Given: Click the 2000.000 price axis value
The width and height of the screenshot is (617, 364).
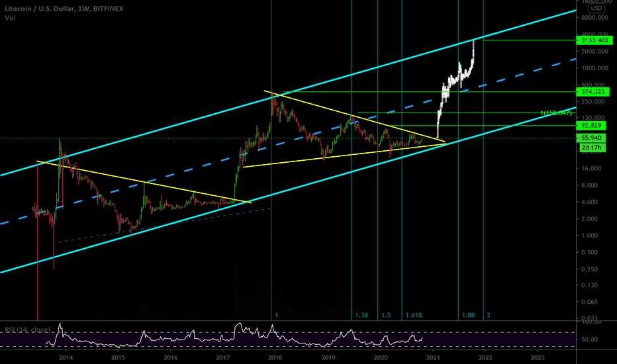Looking at the screenshot, I should click(594, 51).
